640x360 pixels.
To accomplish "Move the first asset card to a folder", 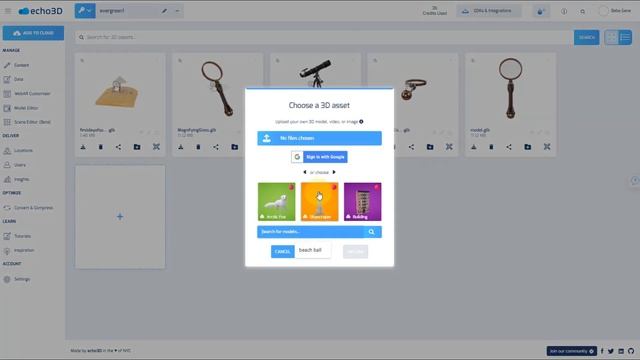I will click(137, 147).
